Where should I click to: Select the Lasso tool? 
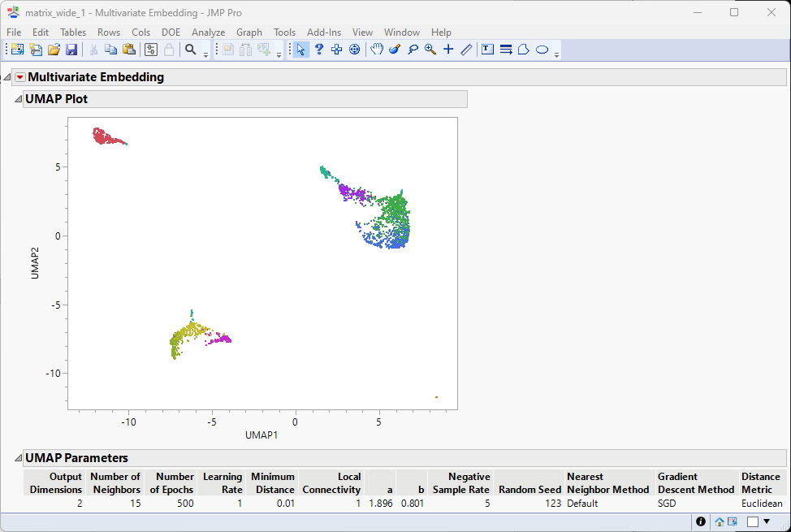413,50
